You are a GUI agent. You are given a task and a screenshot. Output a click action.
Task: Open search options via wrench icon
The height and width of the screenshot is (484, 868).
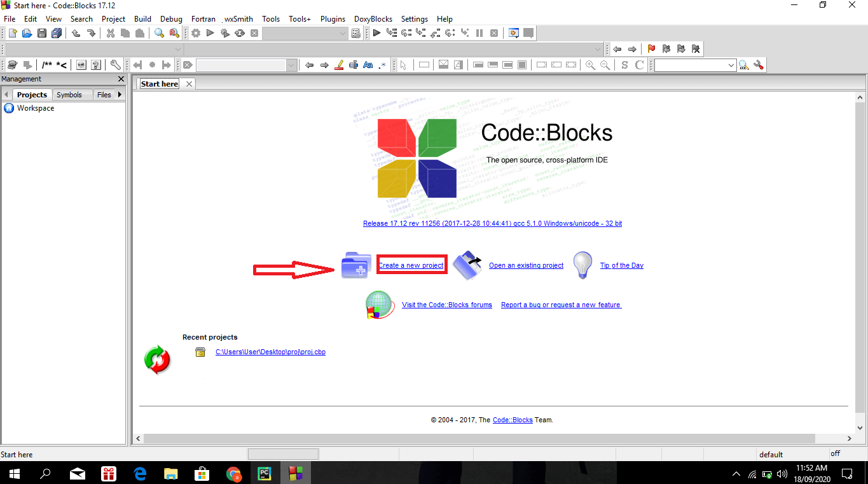pyautogui.click(x=759, y=64)
